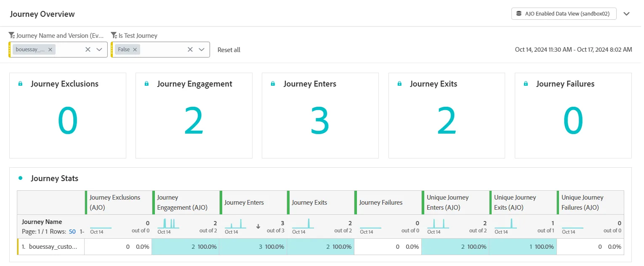Click the Journey Exclusions cell showing 0 0.0%

tap(118, 247)
